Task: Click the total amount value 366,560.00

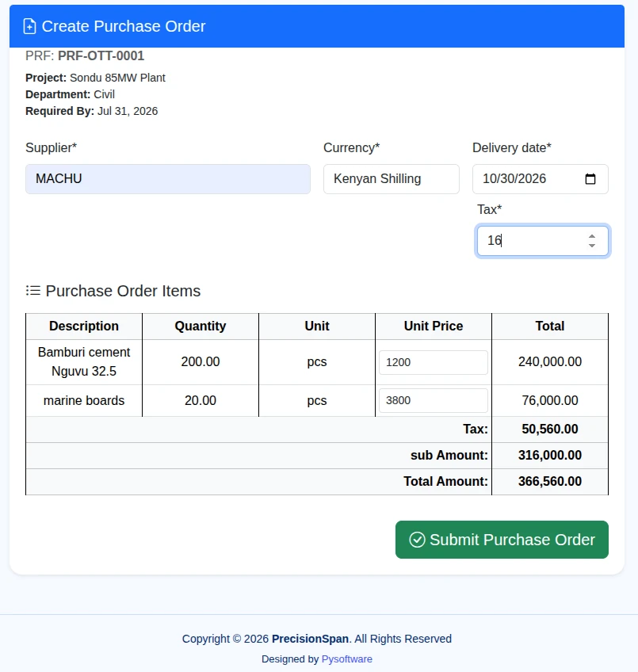Action: pyautogui.click(x=550, y=481)
